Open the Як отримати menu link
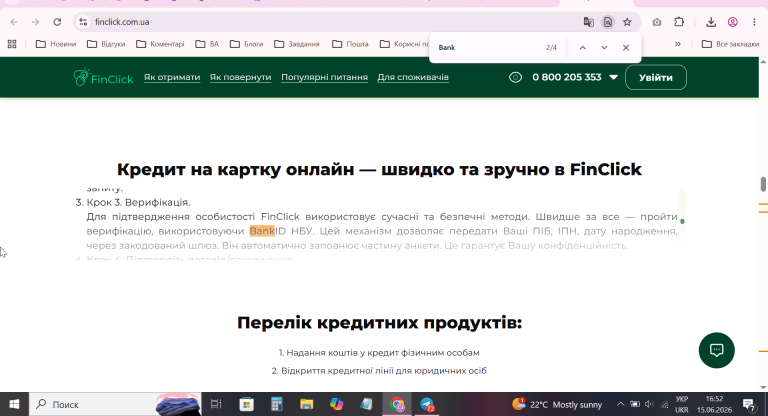 point(172,77)
